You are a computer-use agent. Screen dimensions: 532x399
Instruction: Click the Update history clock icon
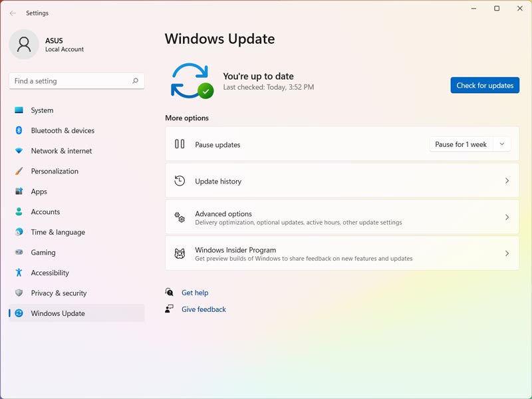tap(180, 181)
